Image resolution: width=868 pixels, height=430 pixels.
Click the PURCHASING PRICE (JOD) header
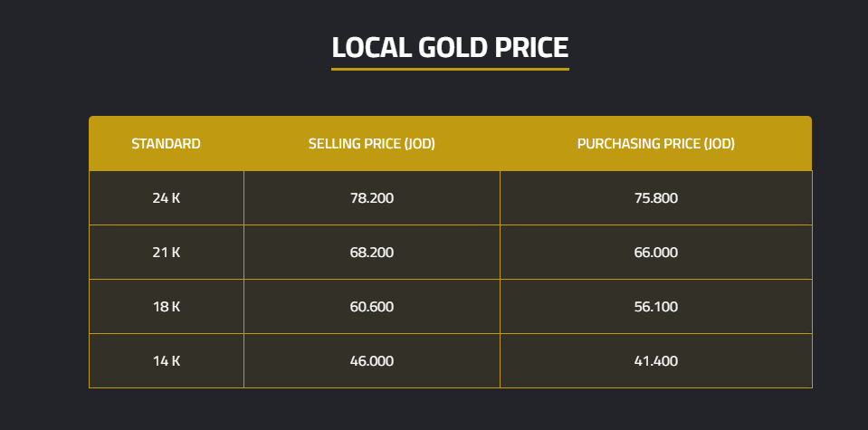click(655, 143)
